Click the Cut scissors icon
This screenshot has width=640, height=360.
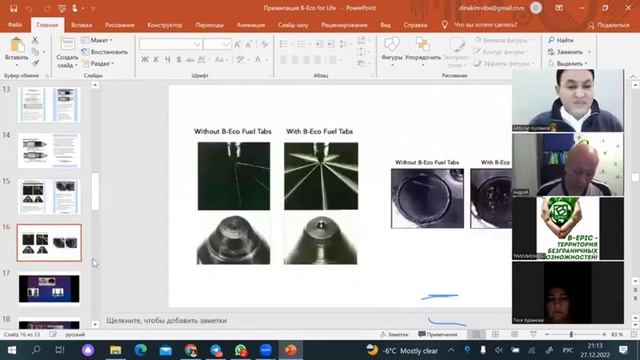(35, 40)
